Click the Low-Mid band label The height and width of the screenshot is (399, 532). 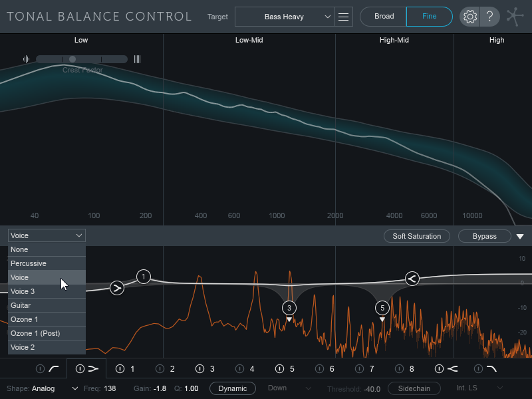[x=249, y=40]
